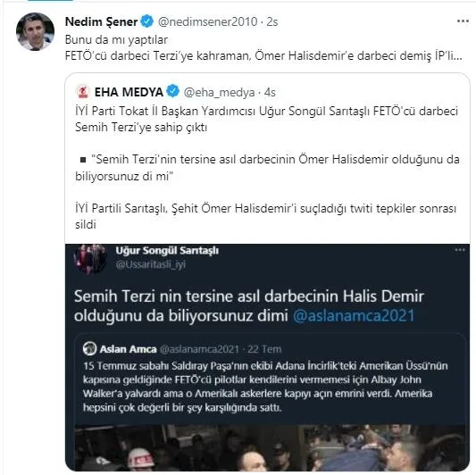Open the tweet's three-dot more menu
This screenshot has height=475, width=476.
(x=463, y=21)
